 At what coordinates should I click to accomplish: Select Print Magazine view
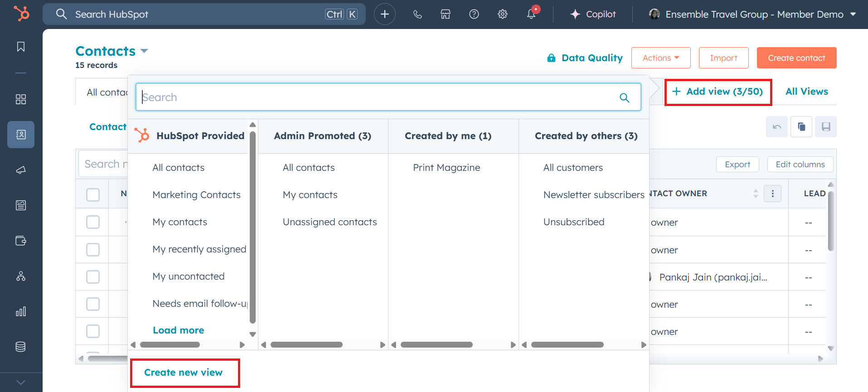(446, 168)
